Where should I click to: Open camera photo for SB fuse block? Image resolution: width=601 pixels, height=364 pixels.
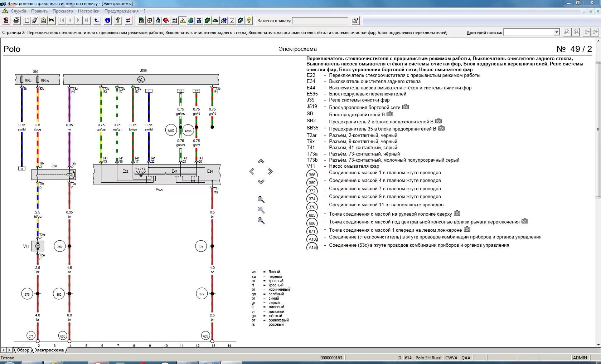390,114
